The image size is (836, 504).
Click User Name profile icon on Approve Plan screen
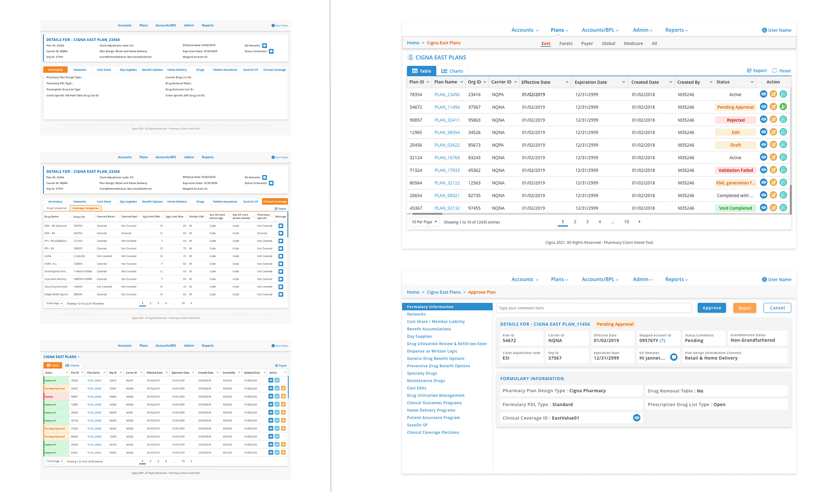pyautogui.click(x=764, y=280)
